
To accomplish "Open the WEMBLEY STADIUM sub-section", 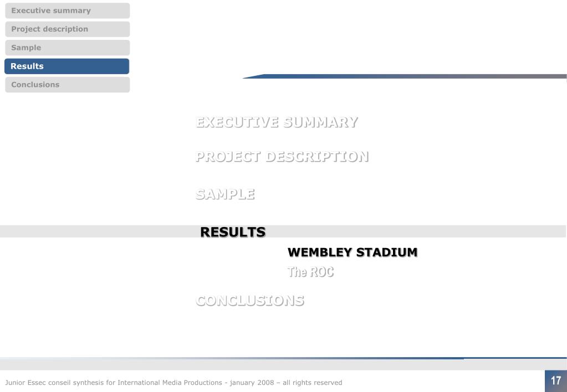I will point(353,252).
